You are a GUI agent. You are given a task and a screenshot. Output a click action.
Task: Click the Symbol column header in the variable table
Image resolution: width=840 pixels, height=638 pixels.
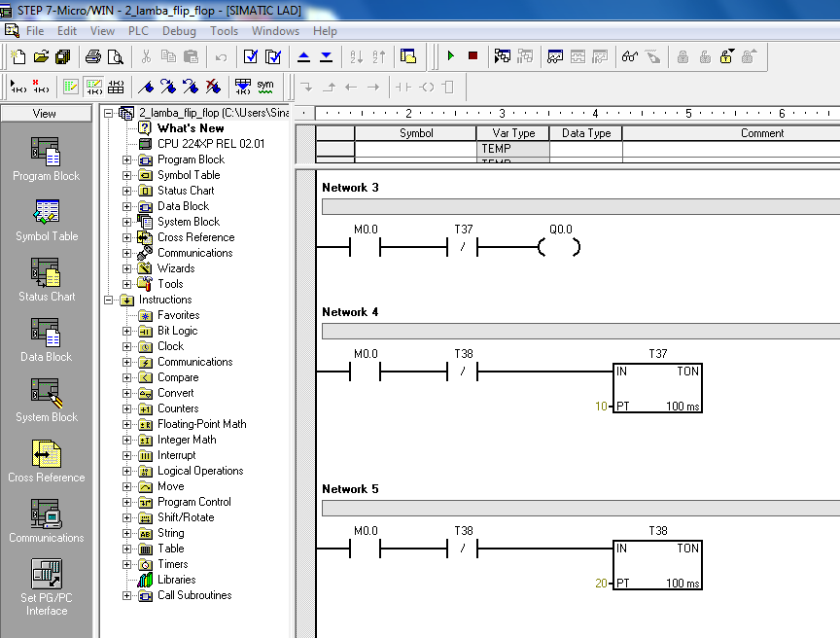click(416, 133)
